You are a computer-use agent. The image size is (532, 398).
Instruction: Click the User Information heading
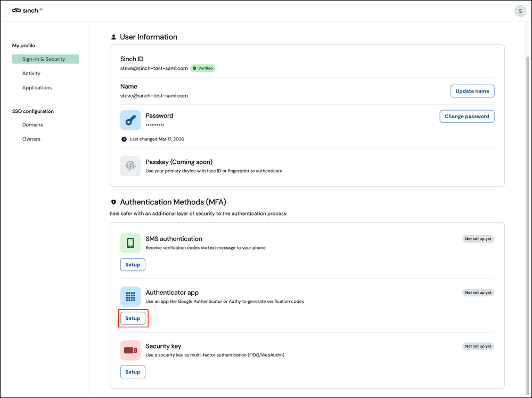[x=149, y=37]
